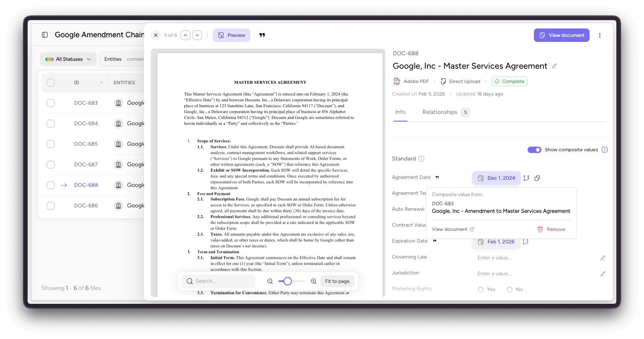The width and height of the screenshot is (644, 339).
Task: Click Remove in the composite popup
Action: coord(551,229)
